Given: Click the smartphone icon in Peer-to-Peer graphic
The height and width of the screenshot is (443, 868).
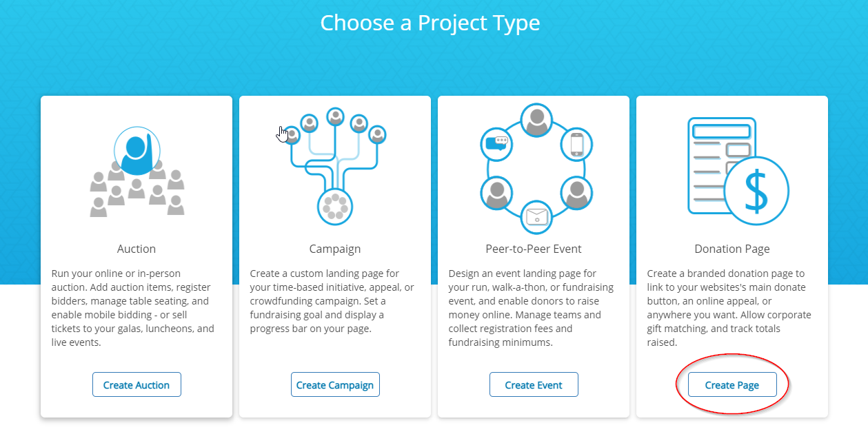Looking at the screenshot, I should [576, 145].
